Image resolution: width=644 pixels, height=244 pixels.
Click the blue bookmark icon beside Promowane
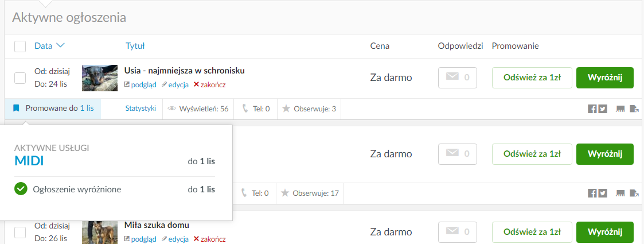pos(16,108)
